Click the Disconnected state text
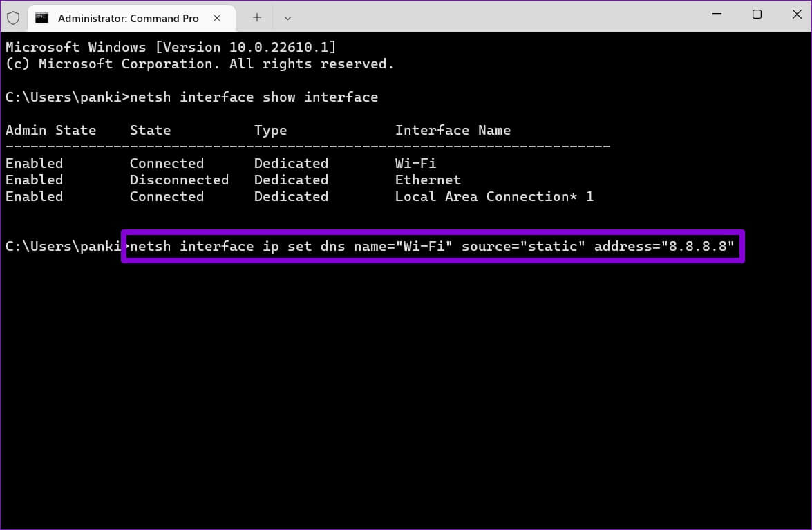 point(179,180)
